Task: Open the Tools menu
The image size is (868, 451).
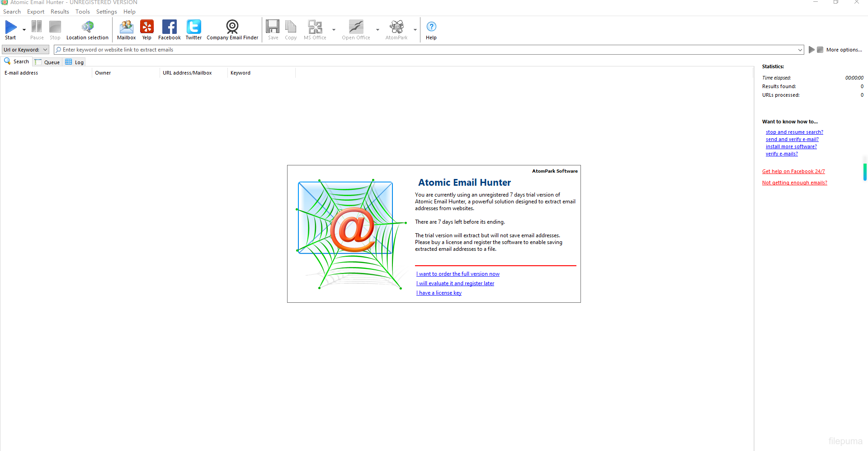Action: [82, 12]
